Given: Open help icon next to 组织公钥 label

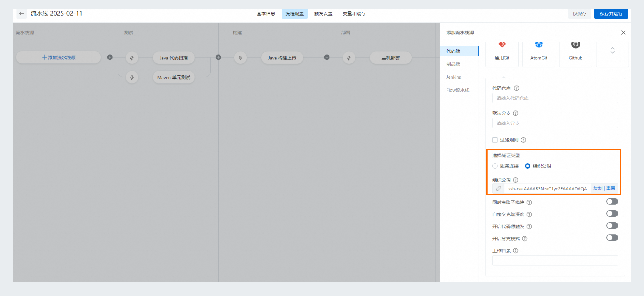Looking at the screenshot, I should [x=516, y=180].
